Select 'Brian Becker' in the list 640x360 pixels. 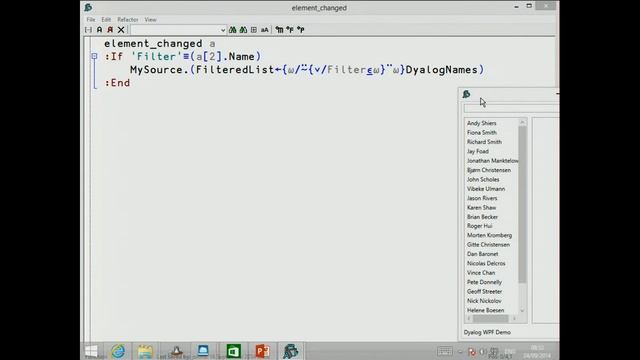(482, 217)
